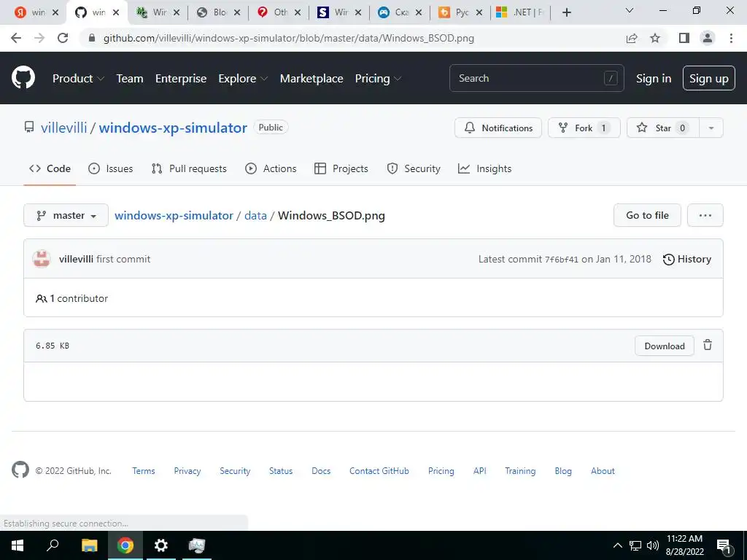Switch to repository Security tab

tap(414, 168)
